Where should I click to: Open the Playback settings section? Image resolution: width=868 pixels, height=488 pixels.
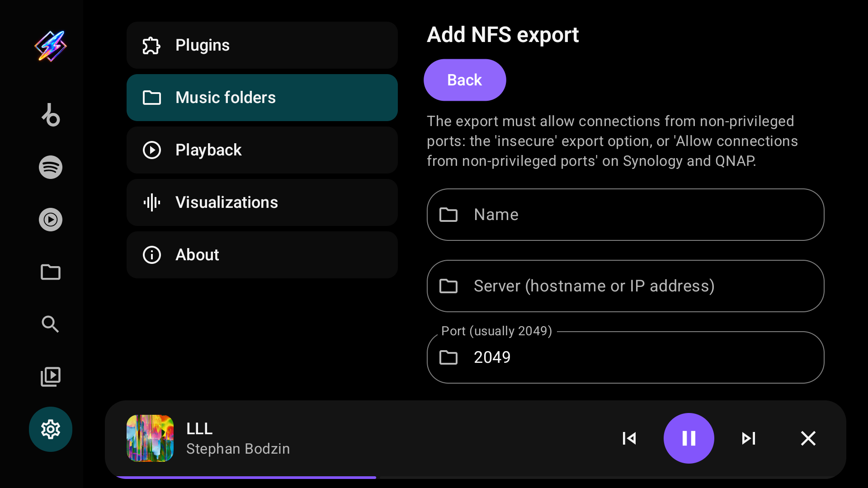(262, 150)
